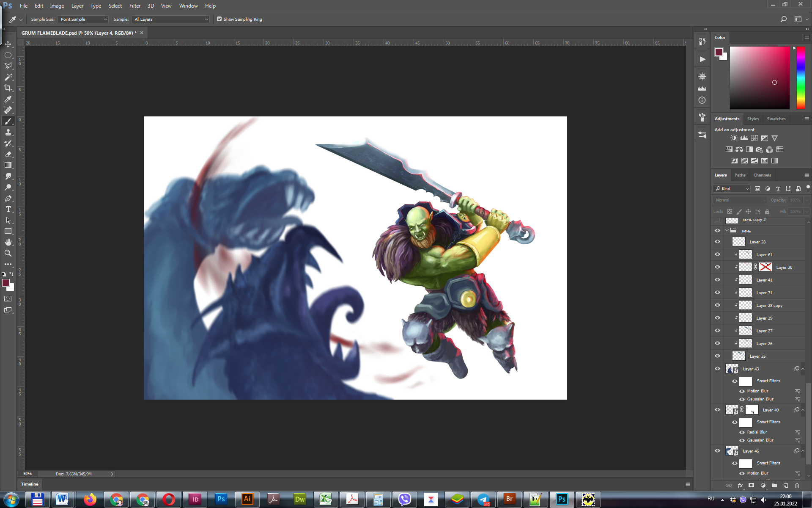Open the Color panel options menu
Image resolution: width=812 pixels, height=508 pixels.
coord(807,38)
